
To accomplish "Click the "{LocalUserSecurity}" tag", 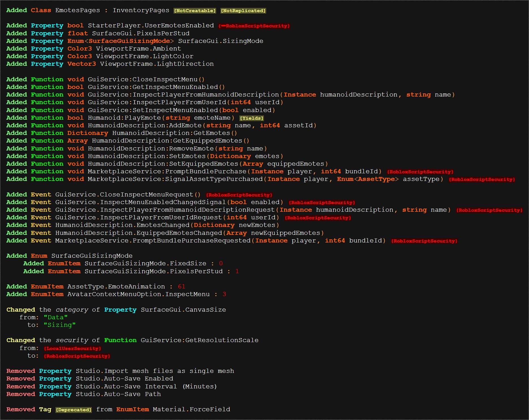I will (x=72, y=349).
